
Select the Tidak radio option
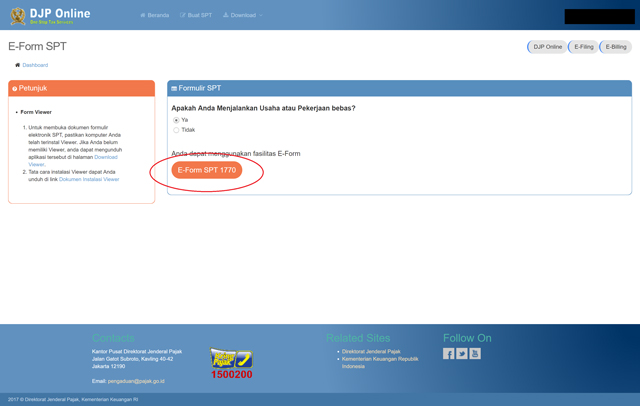pyautogui.click(x=176, y=130)
